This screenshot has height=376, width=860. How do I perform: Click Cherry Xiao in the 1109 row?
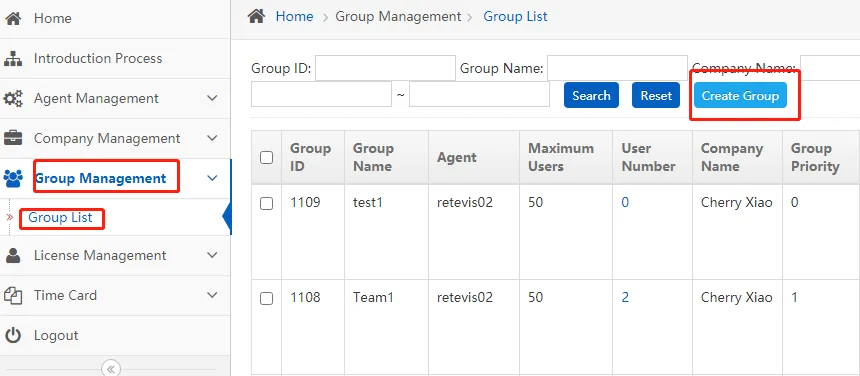(737, 203)
